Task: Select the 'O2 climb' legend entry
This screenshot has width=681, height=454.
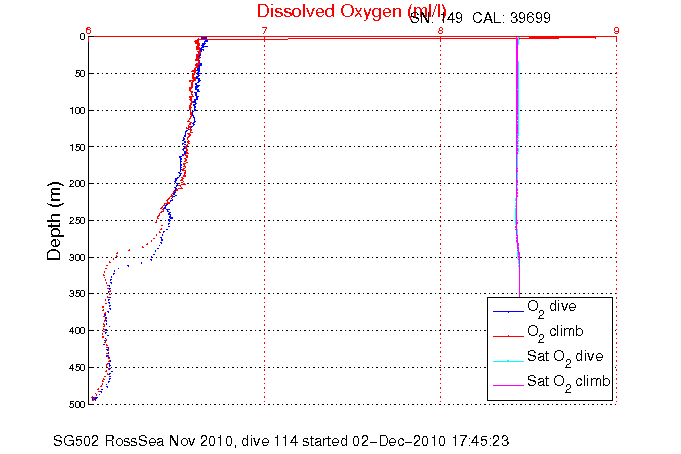Action: click(x=555, y=333)
